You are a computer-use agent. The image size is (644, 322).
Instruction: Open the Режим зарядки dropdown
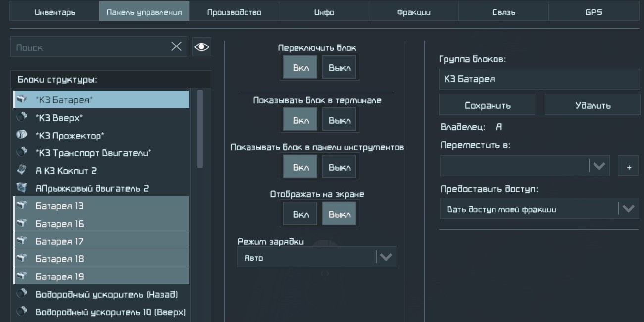pyautogui.click(x=317, y=257)
